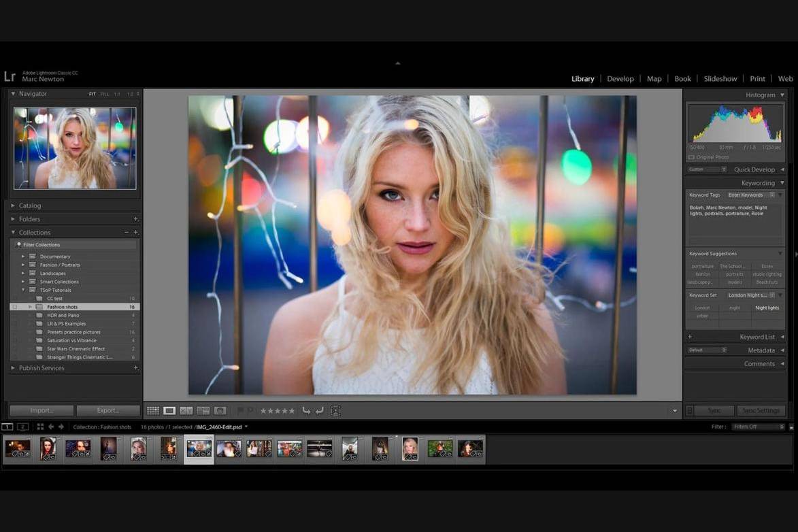Rotate the photo clockwise

pos(320,410)
